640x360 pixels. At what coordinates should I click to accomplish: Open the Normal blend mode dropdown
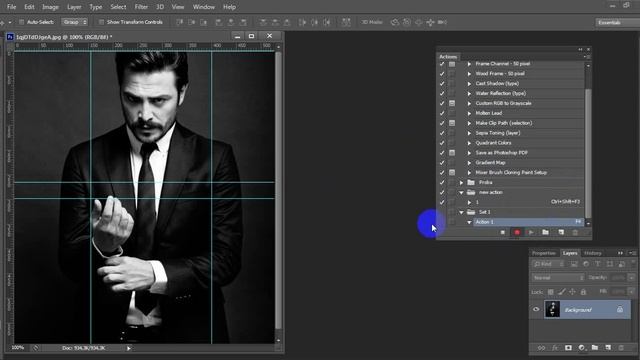[x=558, y=278]
